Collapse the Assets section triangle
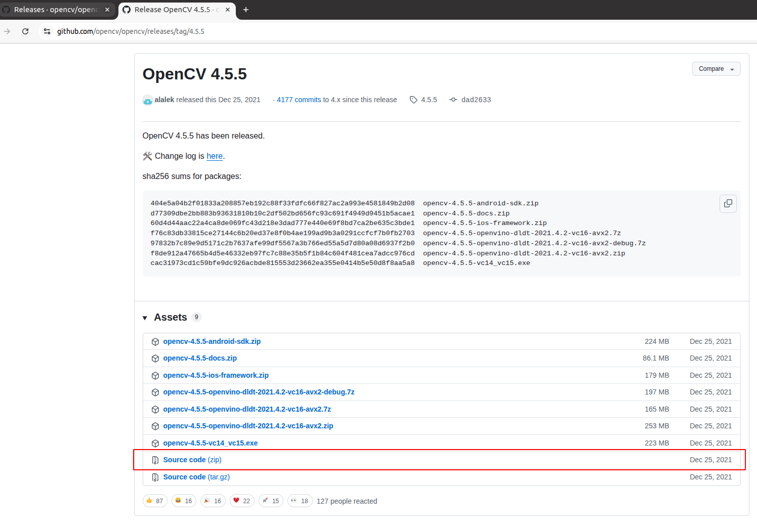The height and width of the screenshot is (532, 757). pos(145,318)
